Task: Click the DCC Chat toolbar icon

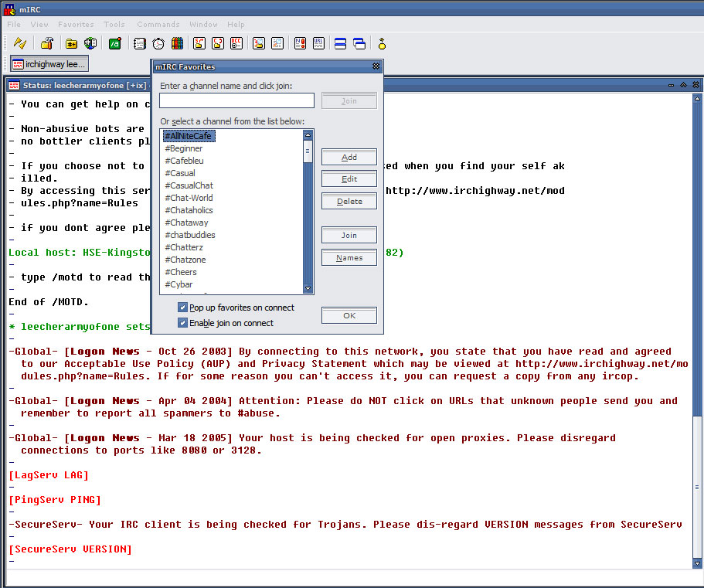Action: pyautogui.click(x=218, y=43)
